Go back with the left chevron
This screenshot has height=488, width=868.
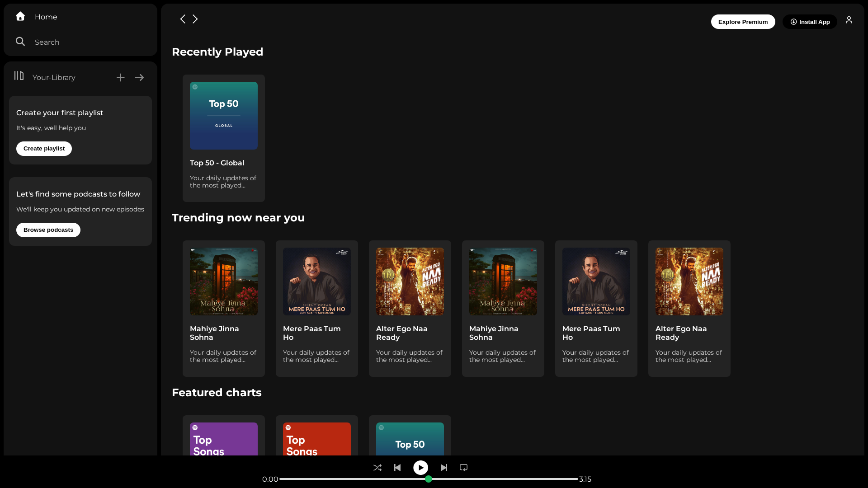(183, 19)
